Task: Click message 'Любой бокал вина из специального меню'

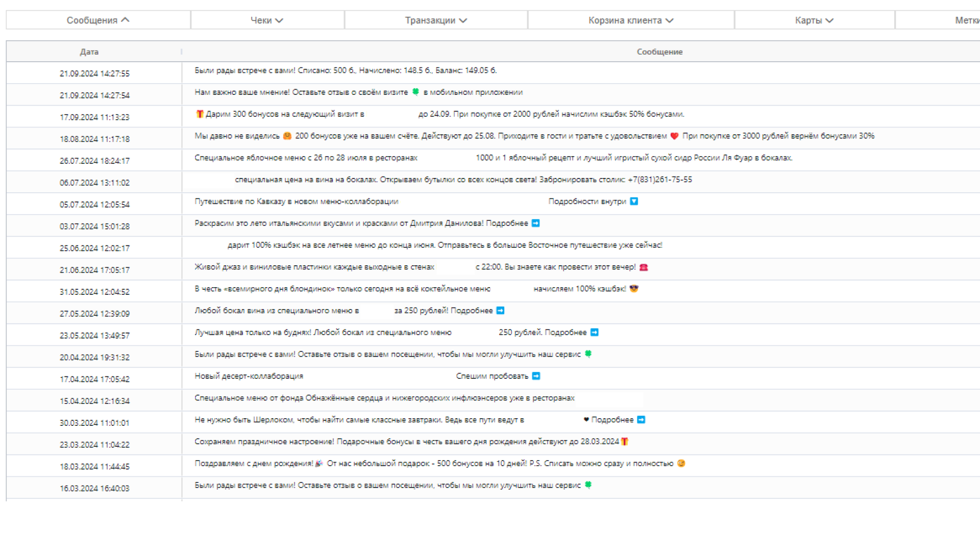Action: click(349, 311)
